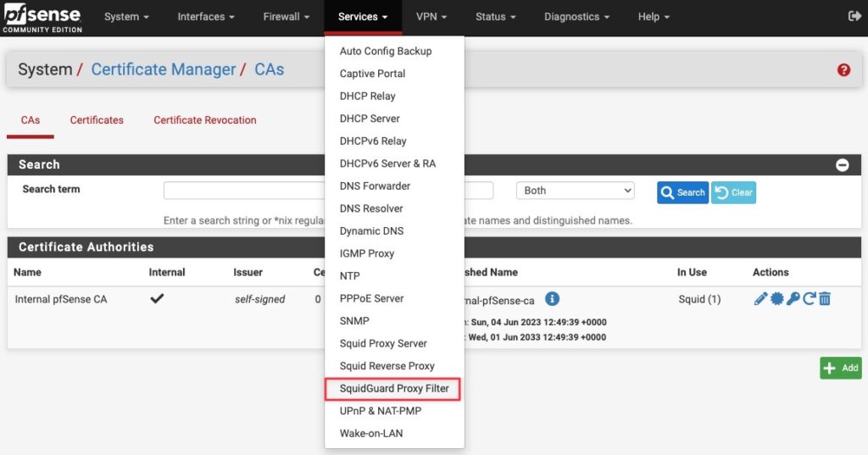
Task: Open the Status menu
Action: (495, 17)
